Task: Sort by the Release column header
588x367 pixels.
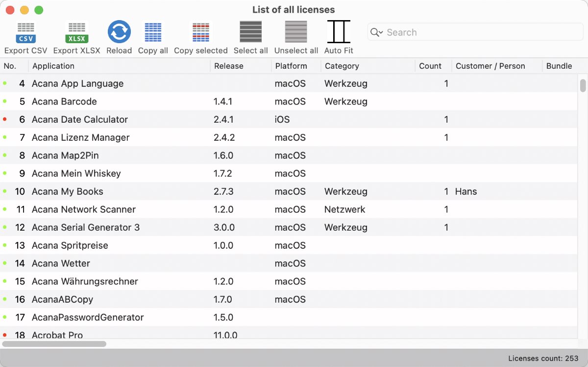Action: [x=241, y=66]
